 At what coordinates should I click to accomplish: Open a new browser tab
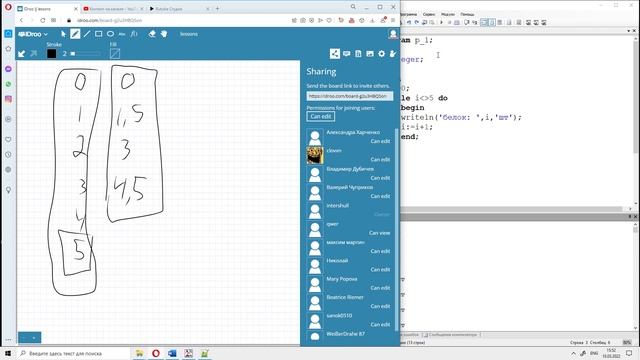point(218,8)
